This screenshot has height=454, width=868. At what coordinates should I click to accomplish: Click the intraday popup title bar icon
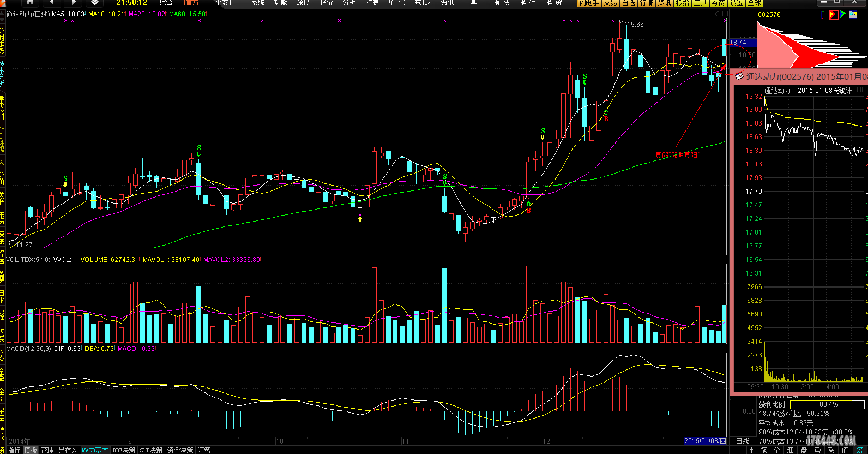tap(739, 76)
